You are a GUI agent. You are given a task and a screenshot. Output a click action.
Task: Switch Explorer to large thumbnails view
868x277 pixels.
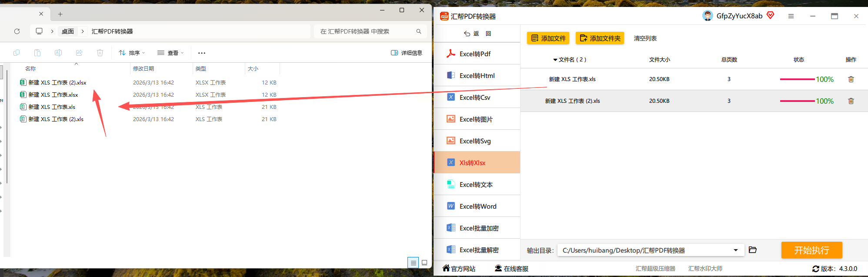(x=424, y=263)
